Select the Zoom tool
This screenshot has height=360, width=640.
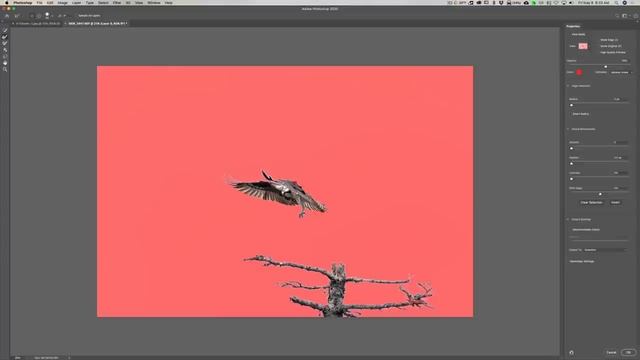(5, 69)
